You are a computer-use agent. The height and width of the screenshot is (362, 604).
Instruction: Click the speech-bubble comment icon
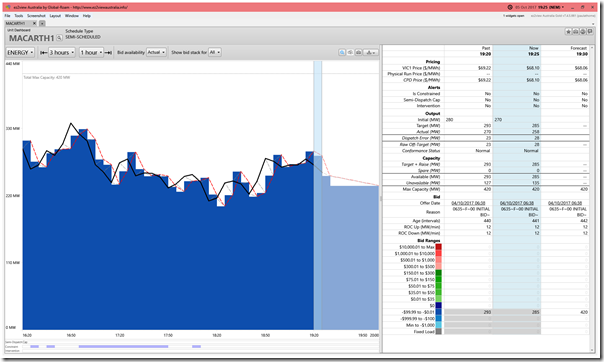590,32
